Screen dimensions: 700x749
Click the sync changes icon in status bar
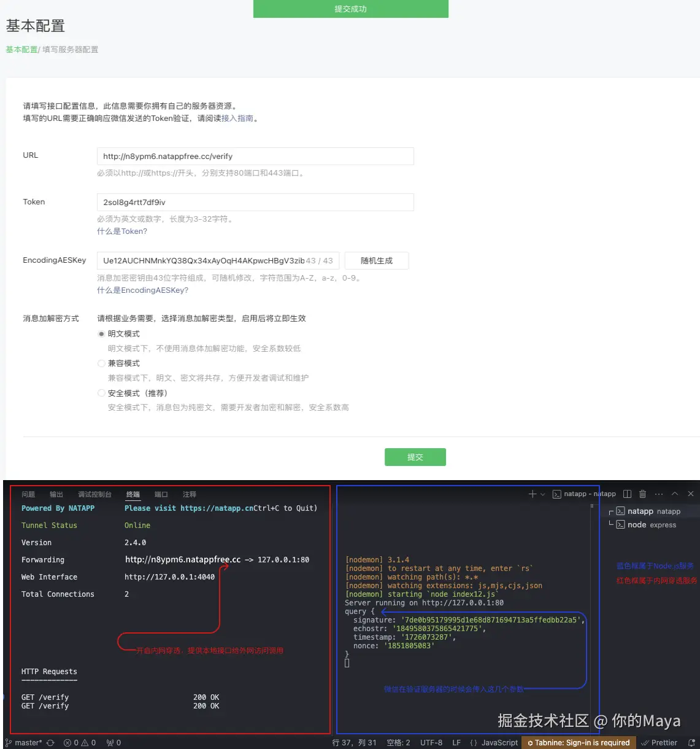[50, 743]
